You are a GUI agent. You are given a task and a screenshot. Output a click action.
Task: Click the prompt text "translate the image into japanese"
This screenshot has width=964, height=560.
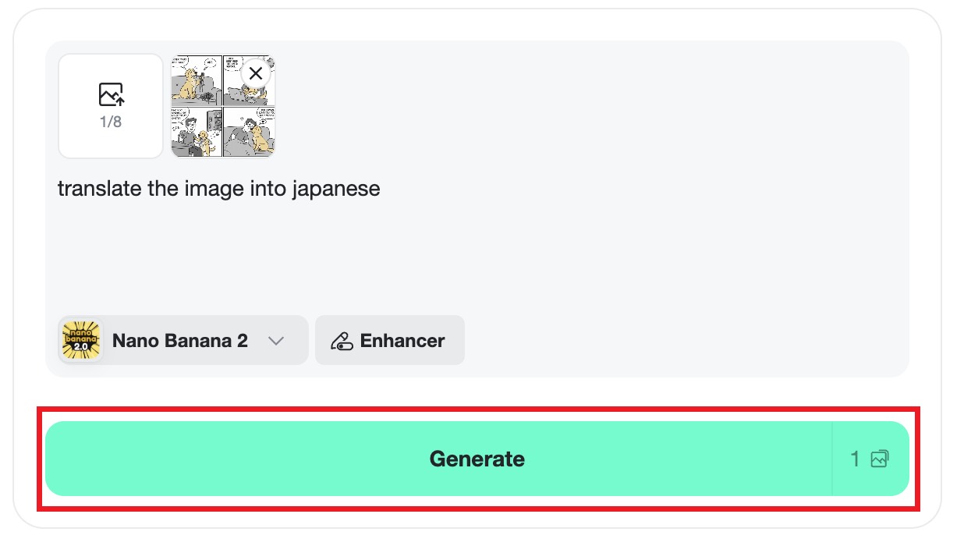(218, 189)
